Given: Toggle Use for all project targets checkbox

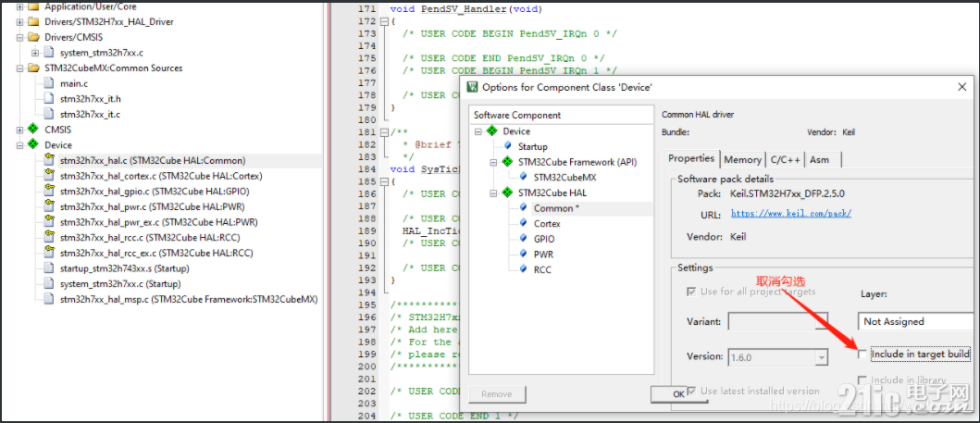Looking at the screenshot, I should [690, 292].
